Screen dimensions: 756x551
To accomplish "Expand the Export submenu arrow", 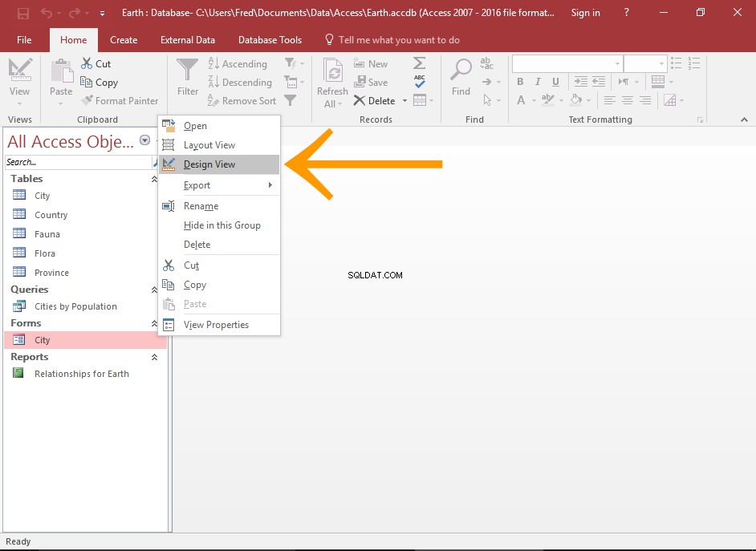I will tap(270, 185).
